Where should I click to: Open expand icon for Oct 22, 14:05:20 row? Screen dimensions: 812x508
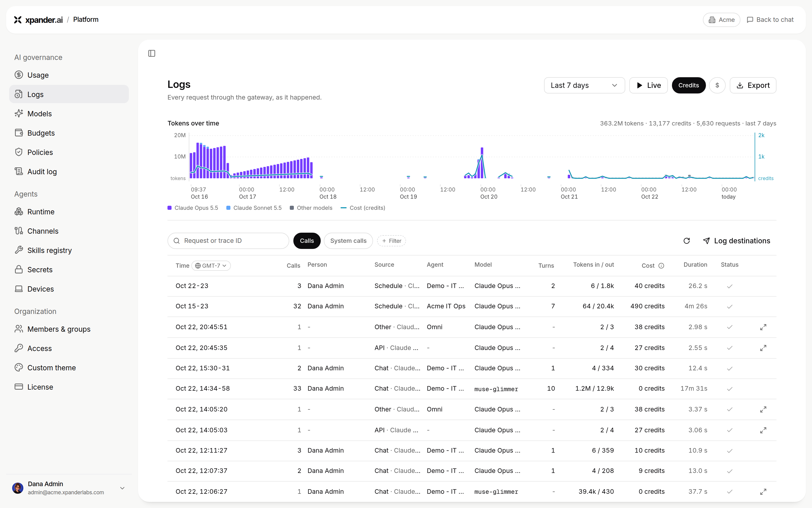[763, 409]
